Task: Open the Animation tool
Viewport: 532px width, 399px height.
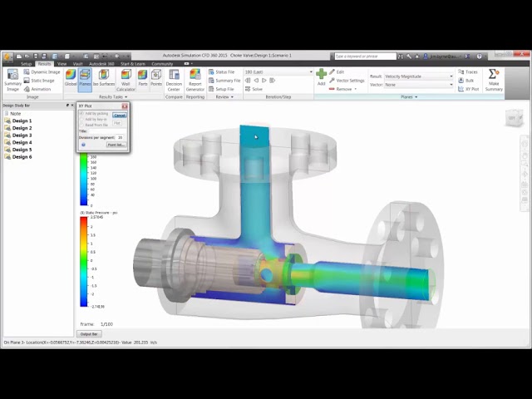Action: click(37, 89)
